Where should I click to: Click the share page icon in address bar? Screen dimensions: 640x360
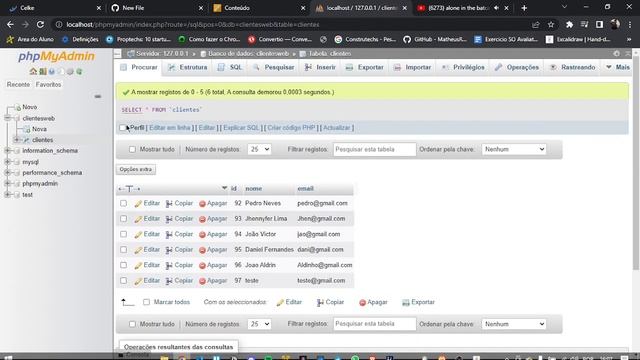click(536, 24)
